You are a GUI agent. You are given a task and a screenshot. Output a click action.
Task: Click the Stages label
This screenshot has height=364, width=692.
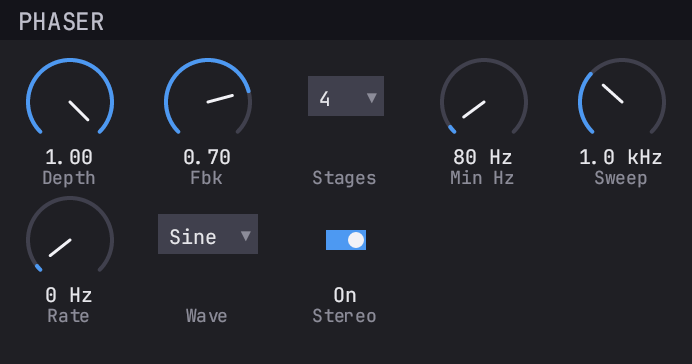[344, 178]
